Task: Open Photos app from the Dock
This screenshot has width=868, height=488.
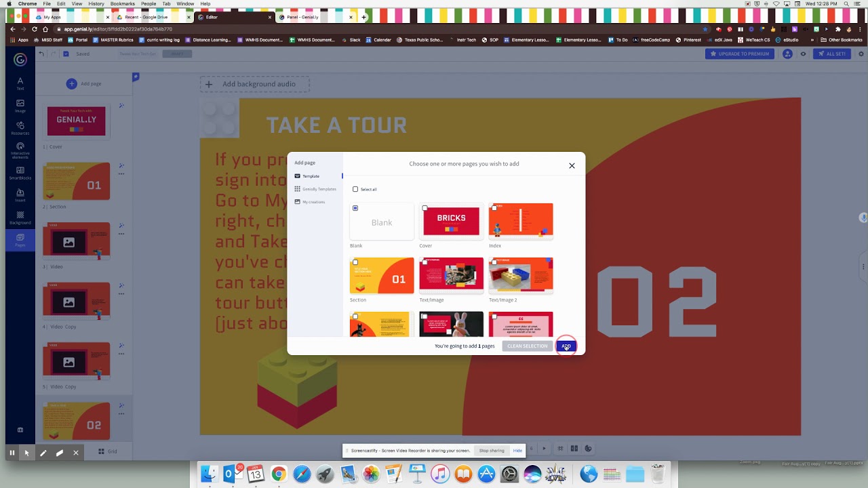Action: pos(371,474)
